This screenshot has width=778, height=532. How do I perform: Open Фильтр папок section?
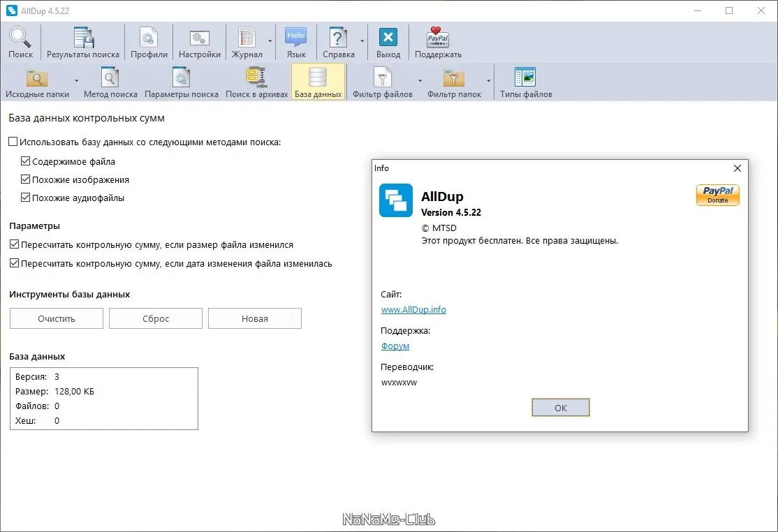454,82
